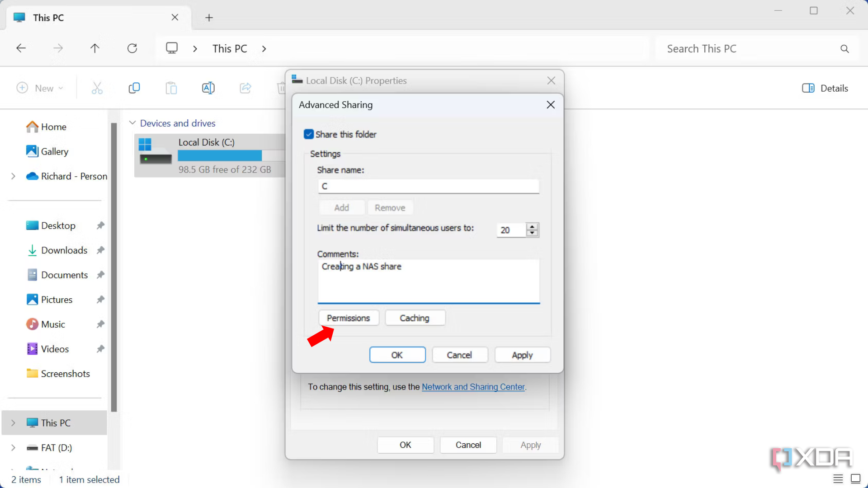Collapse the Devices and drives section
Image resolution: width=868 pixels, height=488 pixels.
coord(132,122)
